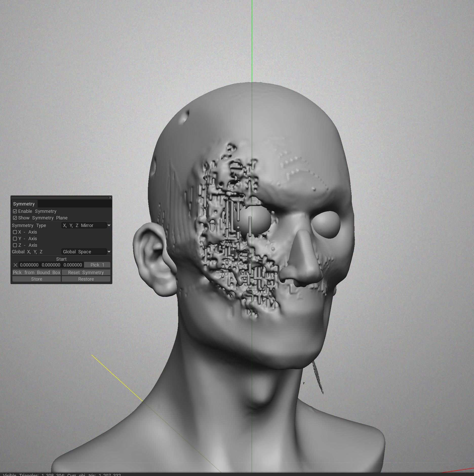Restore the saved symmetry

point(86,279)
